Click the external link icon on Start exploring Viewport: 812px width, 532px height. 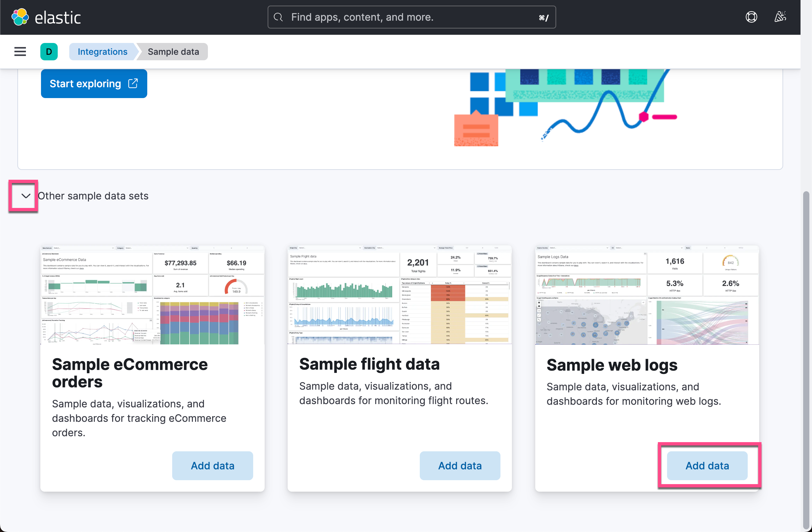click(x=132, y=83)
